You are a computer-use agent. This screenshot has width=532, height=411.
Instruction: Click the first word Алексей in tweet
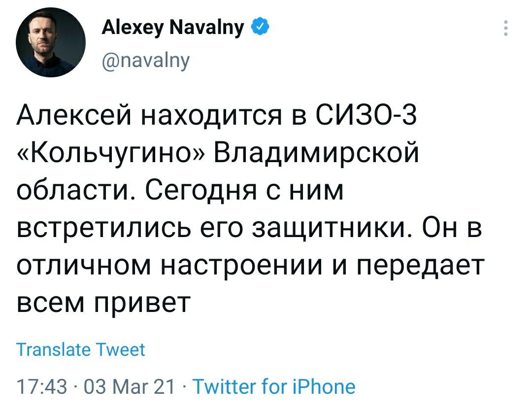pyautogui.click(x=73, y=114)
